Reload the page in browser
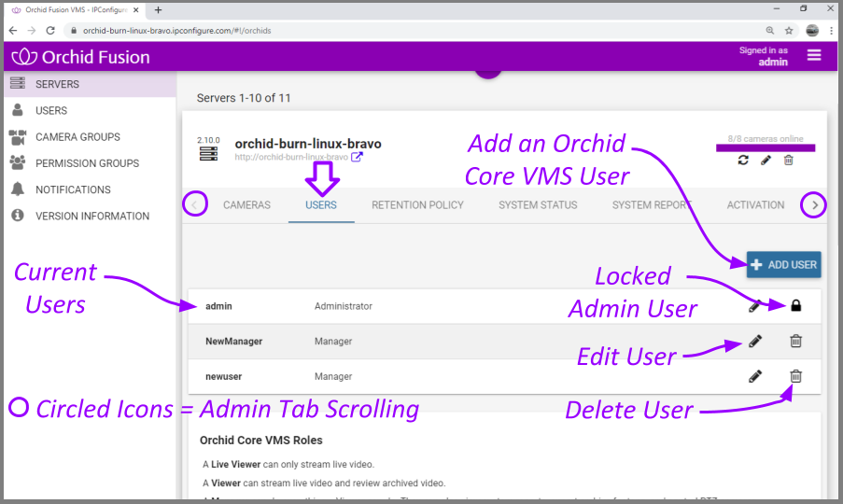Image resolution: width=843 pixels, height=504 pixels. tap(50, 31)
